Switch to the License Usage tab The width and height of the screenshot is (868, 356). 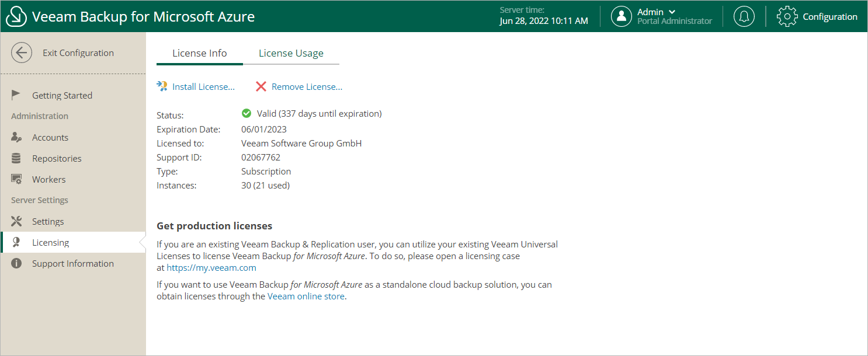[x=291, y=53]
